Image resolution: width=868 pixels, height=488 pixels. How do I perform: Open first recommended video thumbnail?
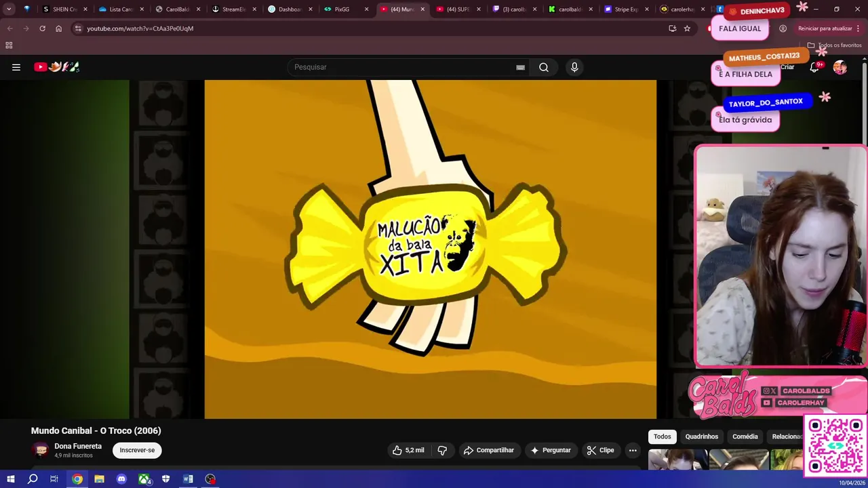point(677,460)
